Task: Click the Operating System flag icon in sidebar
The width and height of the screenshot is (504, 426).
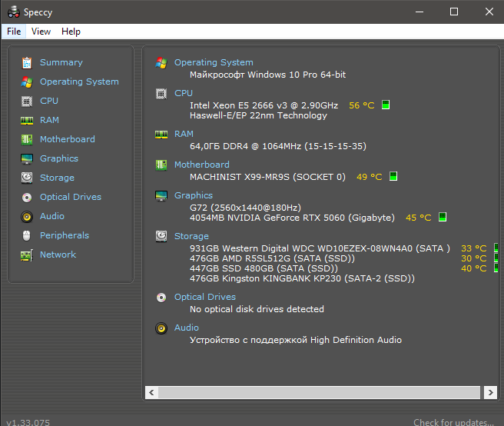Action: [27, 82]
